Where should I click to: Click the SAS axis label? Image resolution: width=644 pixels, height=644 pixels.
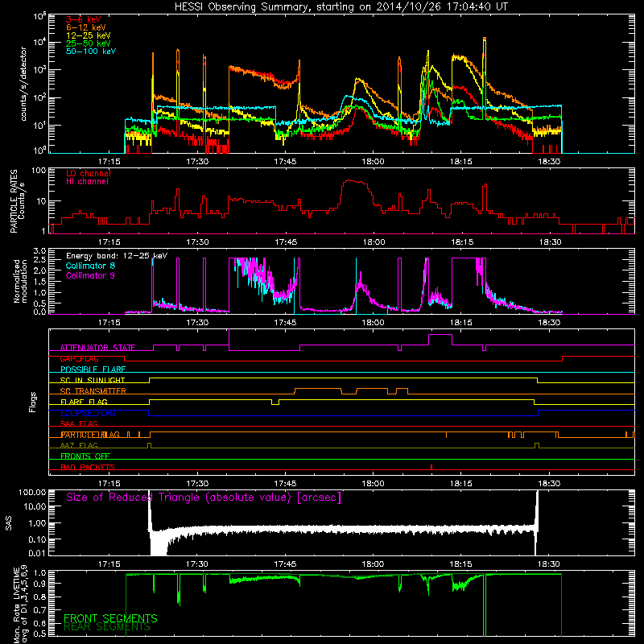pos(8,523)
